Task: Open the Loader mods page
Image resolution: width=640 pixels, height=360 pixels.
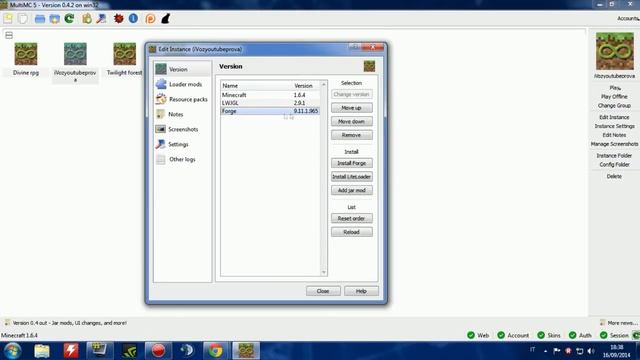Action: click(182, 84)
